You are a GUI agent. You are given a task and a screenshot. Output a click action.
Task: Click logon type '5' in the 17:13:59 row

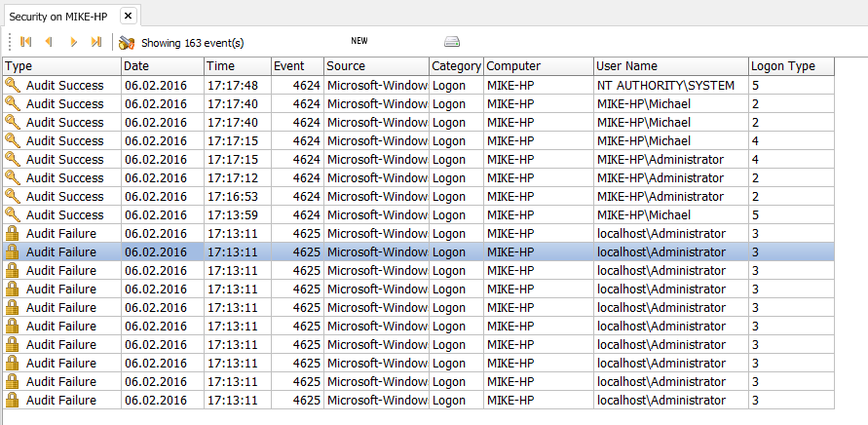756,215
